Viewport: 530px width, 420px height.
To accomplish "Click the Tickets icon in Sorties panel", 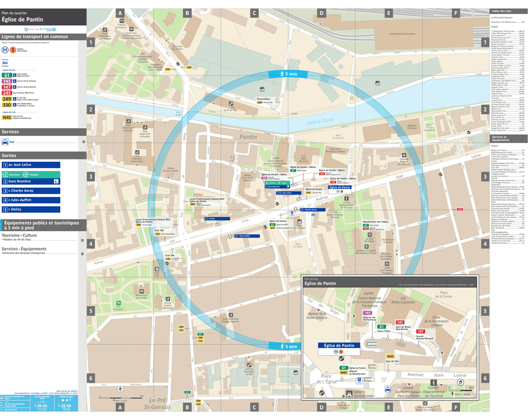I will pyautogui.click(x=26, y=175).
